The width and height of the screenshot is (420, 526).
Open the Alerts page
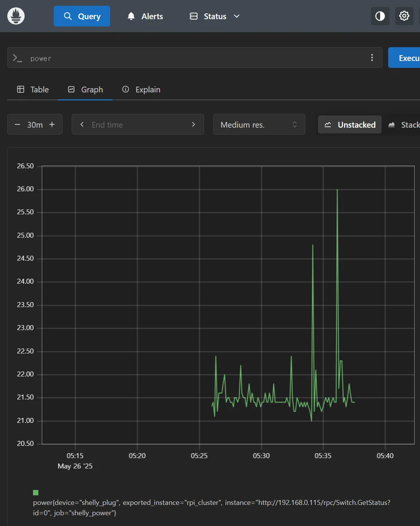pyautogui.click(x=145, y=16)
